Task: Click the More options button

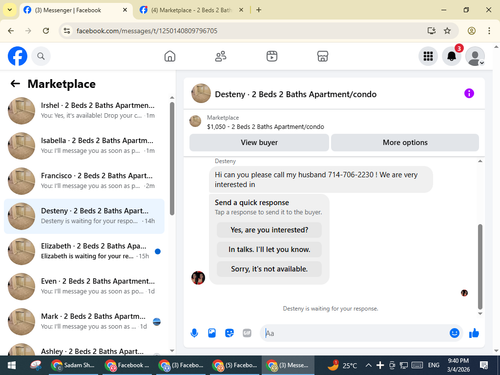Action: [x=405, y=142]
